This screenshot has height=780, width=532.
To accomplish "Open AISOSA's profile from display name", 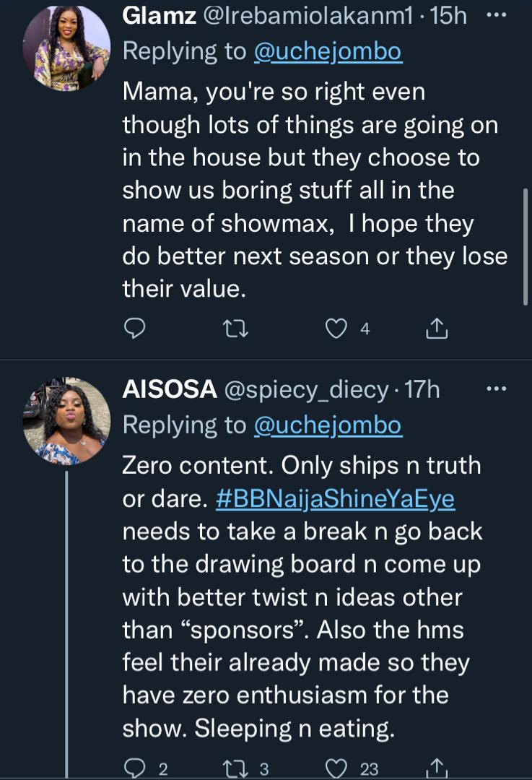I will 170,390.
